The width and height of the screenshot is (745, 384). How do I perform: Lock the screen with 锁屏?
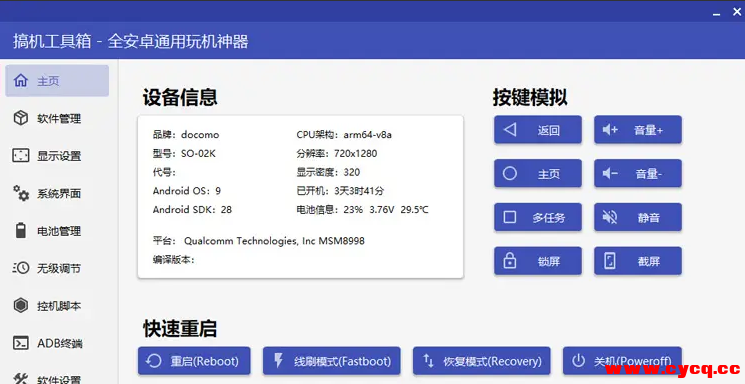[x=538, y=260]
